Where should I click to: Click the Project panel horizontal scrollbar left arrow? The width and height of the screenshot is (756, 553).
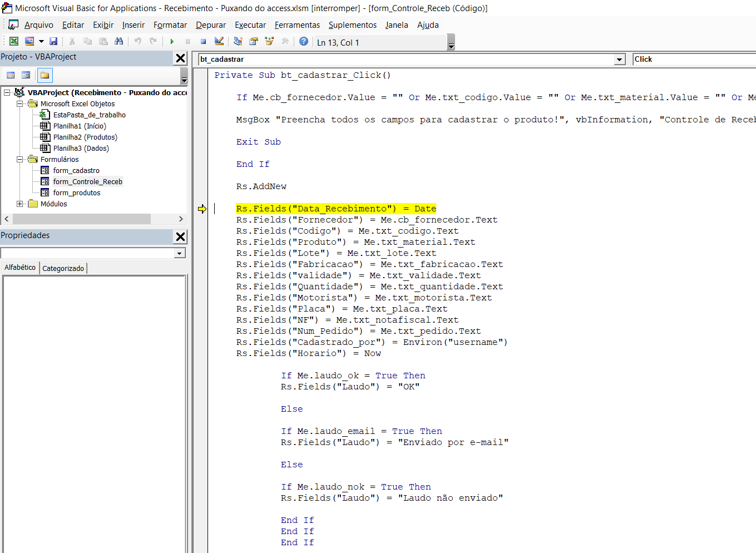tap(7, 219)
